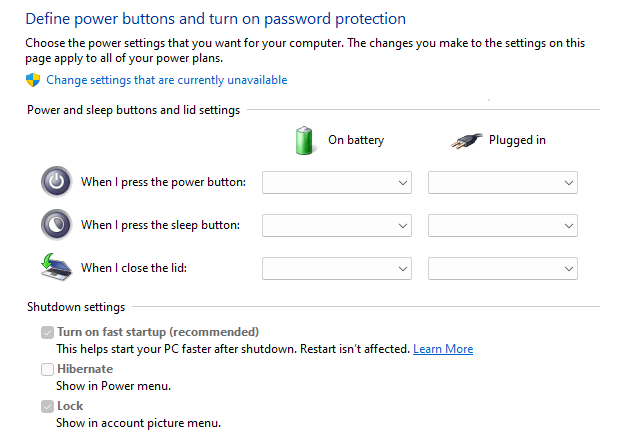Open close lid Plugged in dropdown

(x=503, y=268)
